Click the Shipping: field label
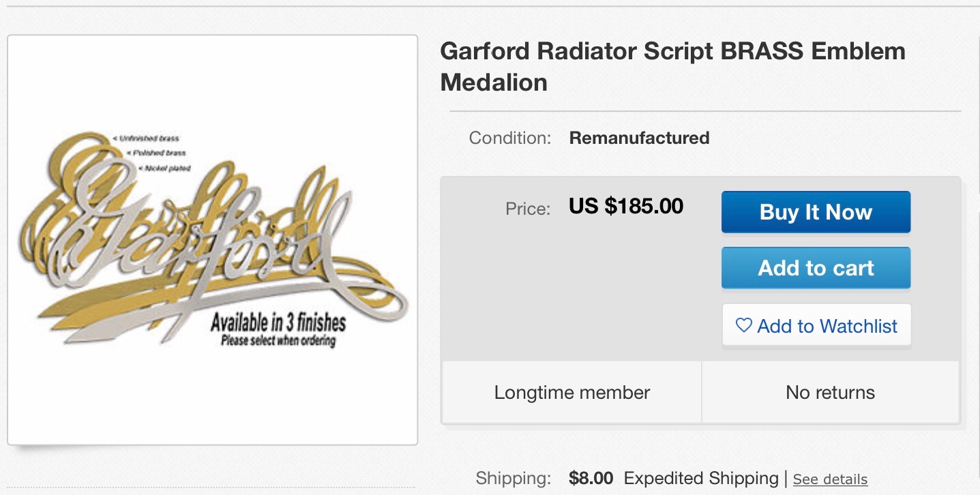This screenshot has width=980, height=495. tap(513, 478)
